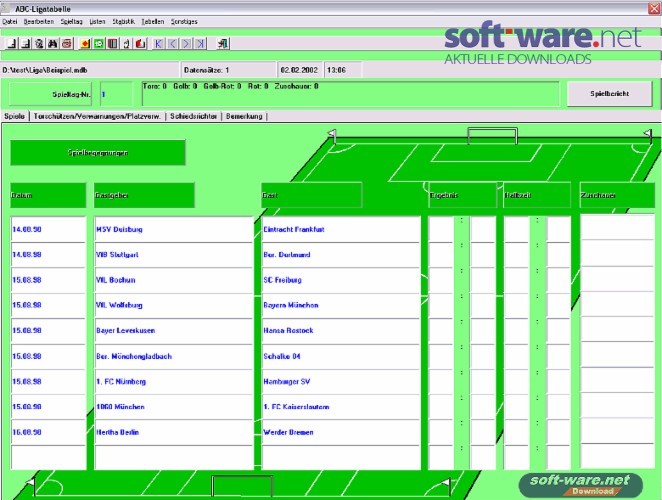Click the dark red columns icon
The height and width of the screenshot is (500, 662).
tap(112, 43)
